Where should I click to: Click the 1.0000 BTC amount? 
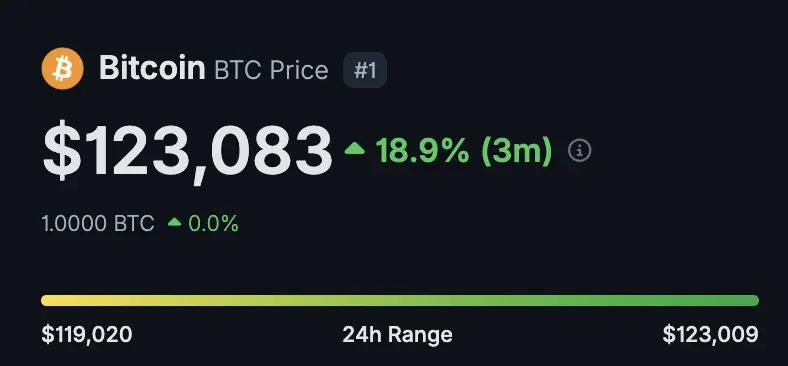[x=98, y=224]
